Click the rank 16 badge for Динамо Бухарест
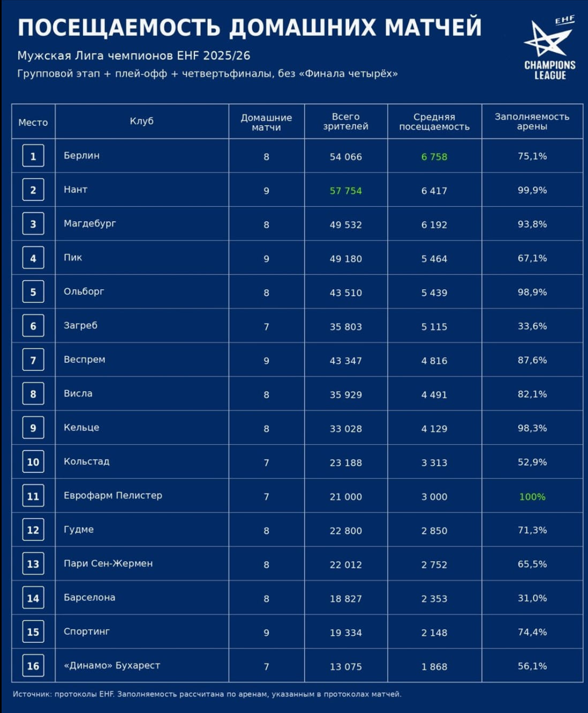The height and width of the screenshot is (713, 588). [33, 666]
